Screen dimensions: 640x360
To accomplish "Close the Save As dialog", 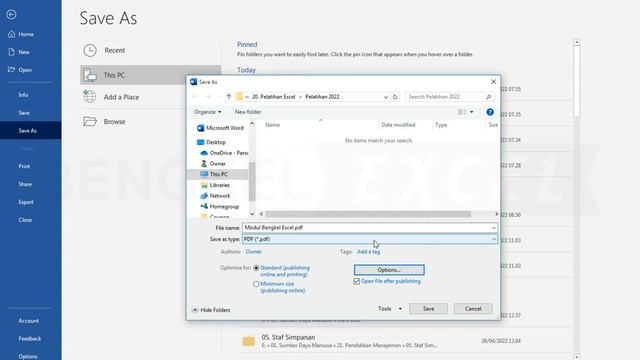I will point(493,82).
